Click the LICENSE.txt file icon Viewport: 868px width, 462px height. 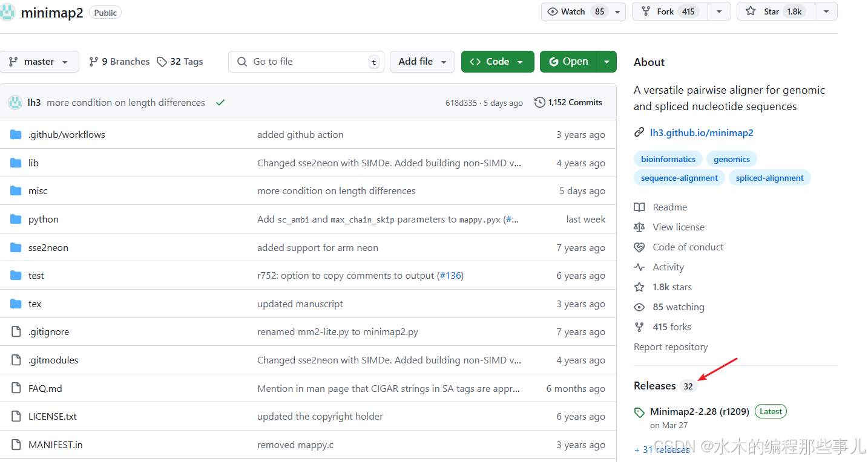[x=16, y=416]
